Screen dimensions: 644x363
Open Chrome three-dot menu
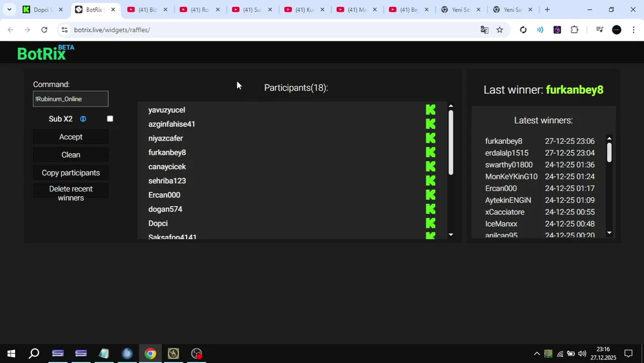633,30
